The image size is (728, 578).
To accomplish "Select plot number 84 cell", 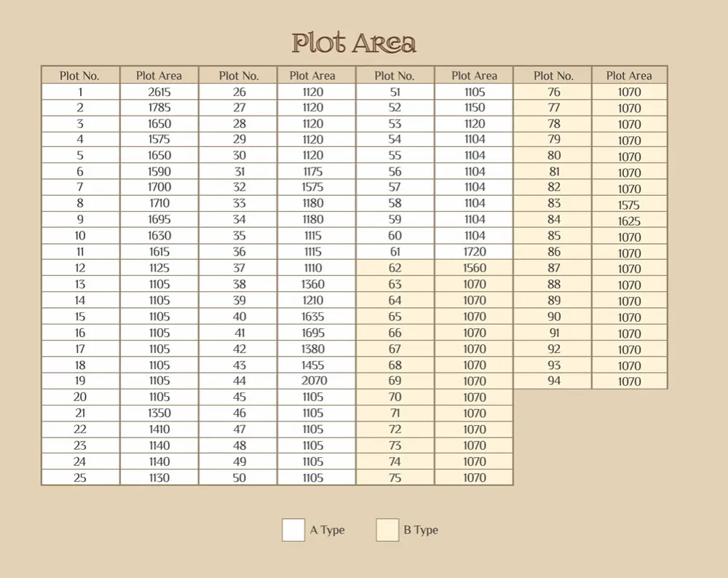I will tap(554, 219).
